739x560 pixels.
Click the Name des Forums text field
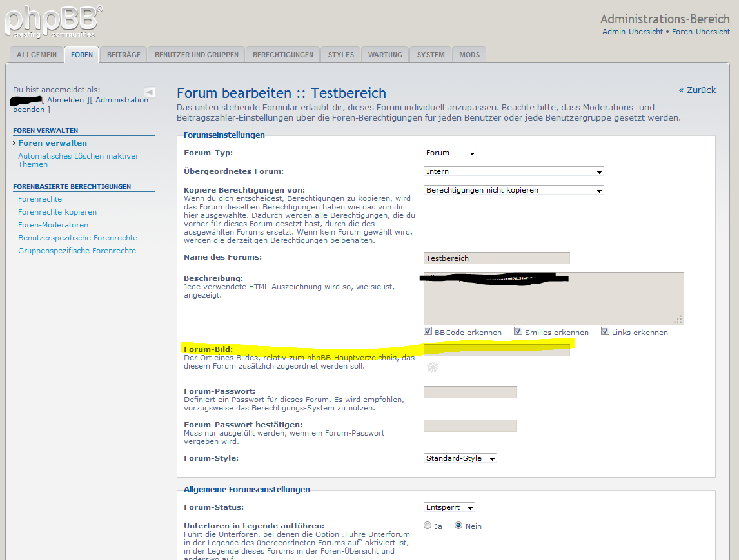pos(497,258)
